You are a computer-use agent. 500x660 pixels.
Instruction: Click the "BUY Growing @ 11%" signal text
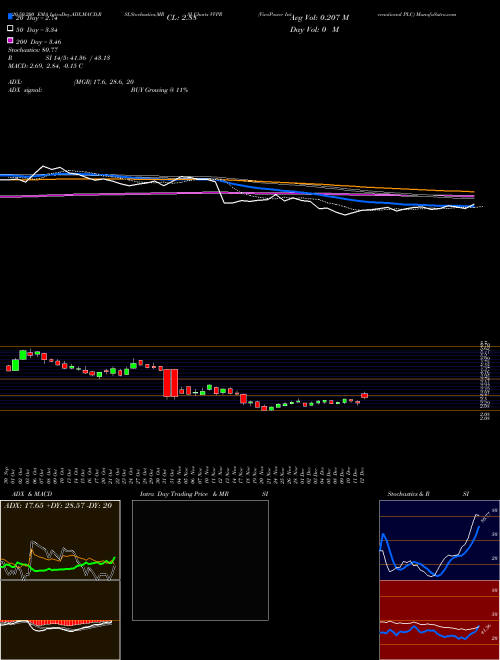pos(159,90)
